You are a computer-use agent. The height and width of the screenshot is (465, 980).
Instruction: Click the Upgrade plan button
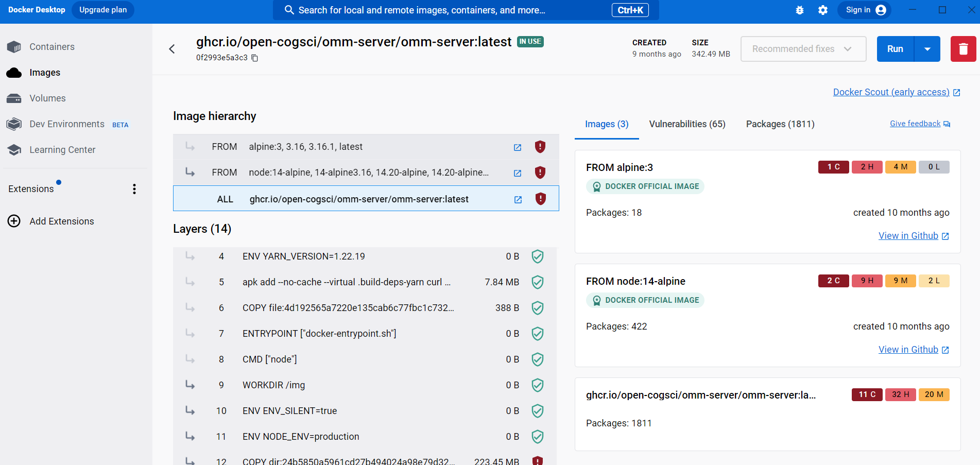click(x=102, y=10)
